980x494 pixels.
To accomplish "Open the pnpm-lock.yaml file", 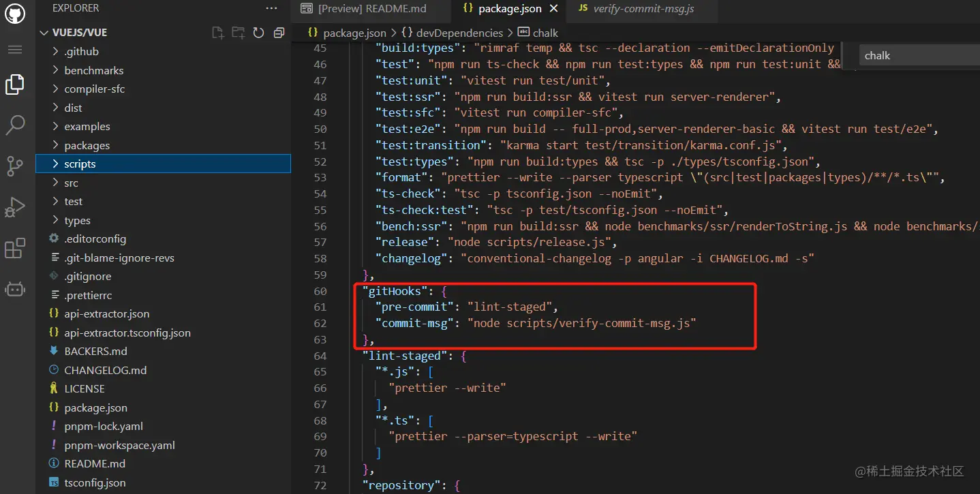I will tap(163, 427).
